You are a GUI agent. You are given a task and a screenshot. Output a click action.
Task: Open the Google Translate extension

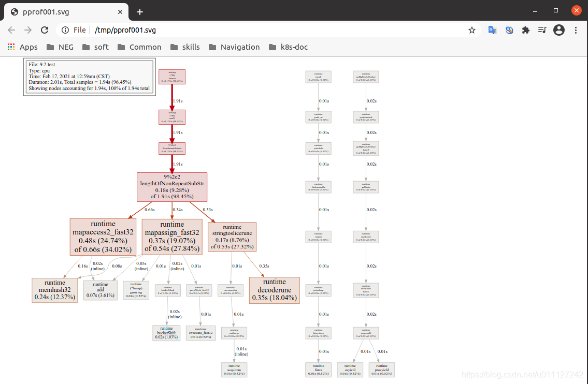tap(492, 30)
